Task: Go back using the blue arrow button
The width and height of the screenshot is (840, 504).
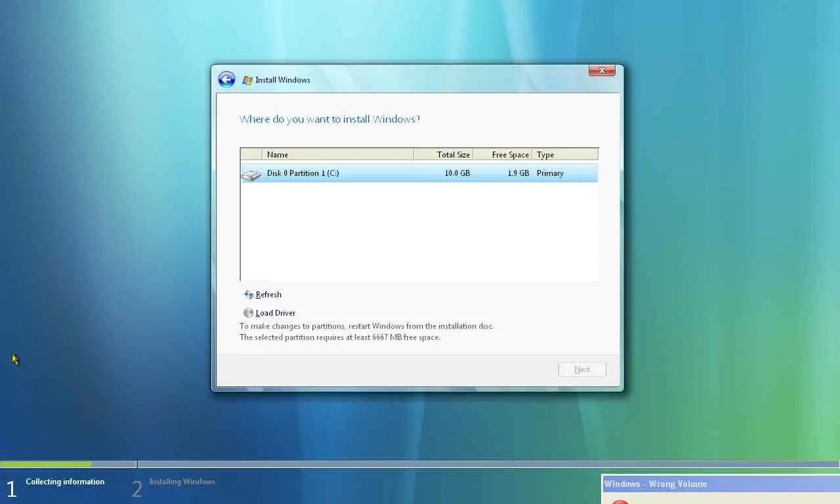Action: (x=226, y=79)
